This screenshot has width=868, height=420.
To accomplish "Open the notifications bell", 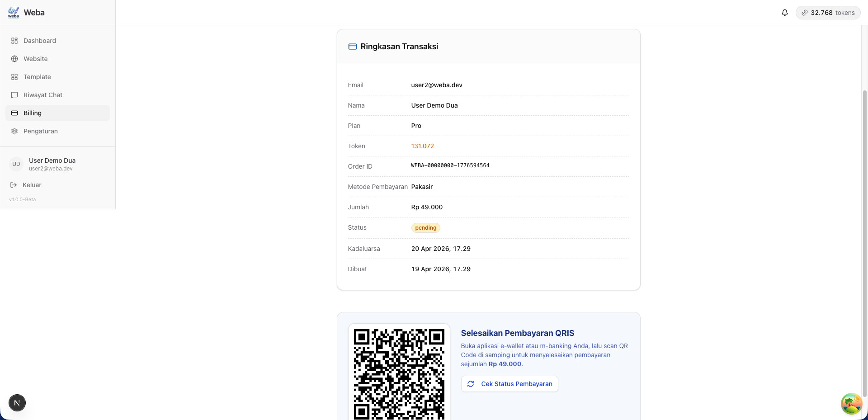I will point(785,13).
